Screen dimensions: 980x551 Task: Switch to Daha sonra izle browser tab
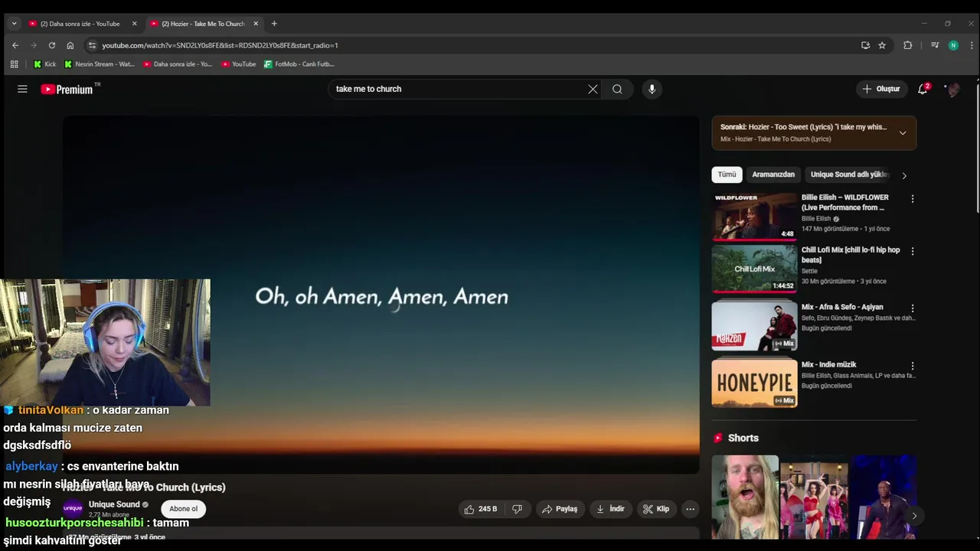click(x=80, y=24)
